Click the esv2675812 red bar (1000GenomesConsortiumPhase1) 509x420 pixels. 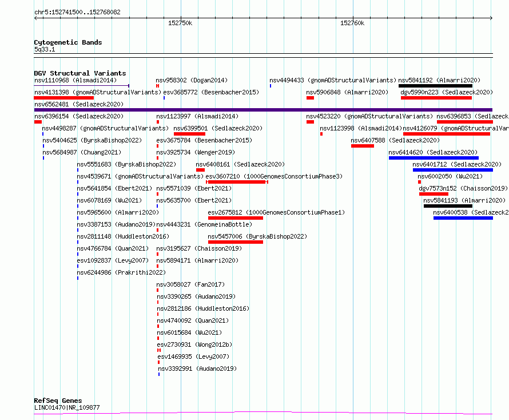coord(236,218)
